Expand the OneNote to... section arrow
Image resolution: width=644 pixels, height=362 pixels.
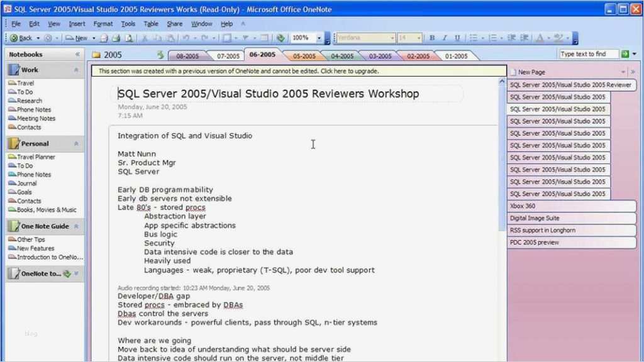(77, 273)
